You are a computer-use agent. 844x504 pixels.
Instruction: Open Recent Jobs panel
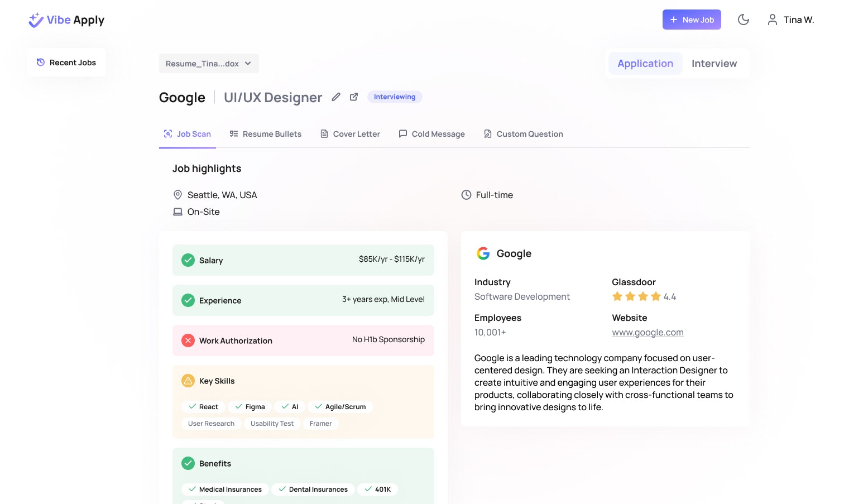[66, 63]
